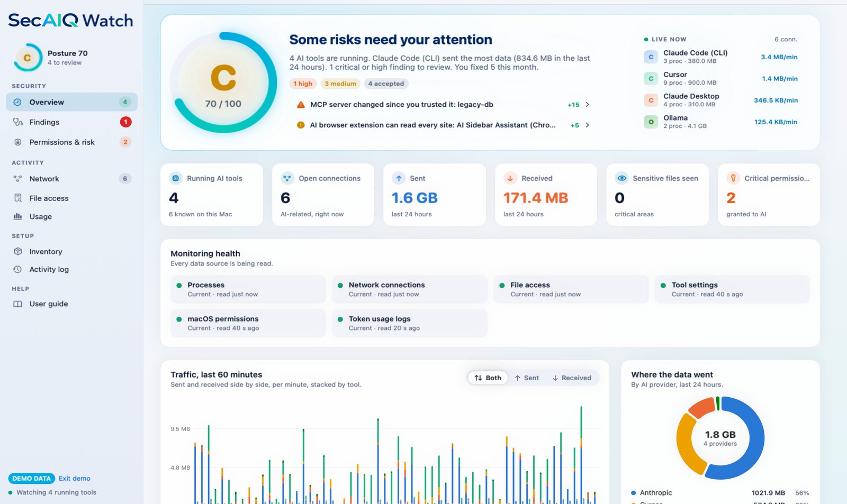This screenshot has height=504, width=847.
Task: Go to Permissions & risk page
Action: pyautogui.click(x=71, y=142)
